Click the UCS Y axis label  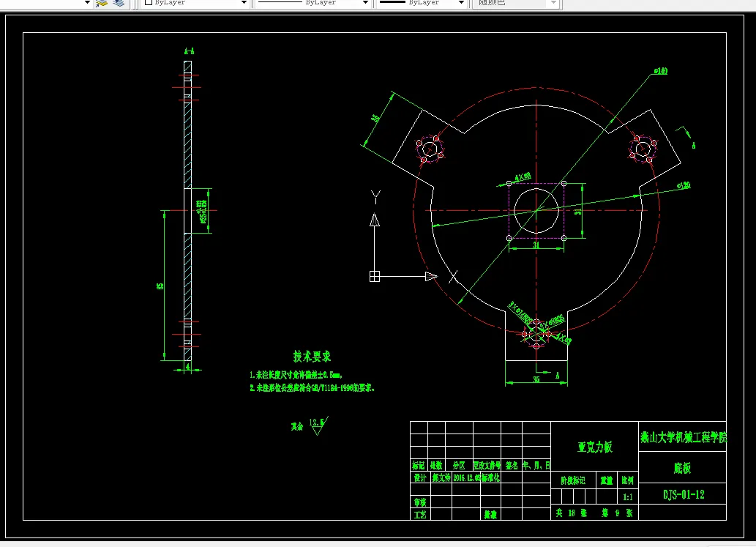click(x=375, y=196)
